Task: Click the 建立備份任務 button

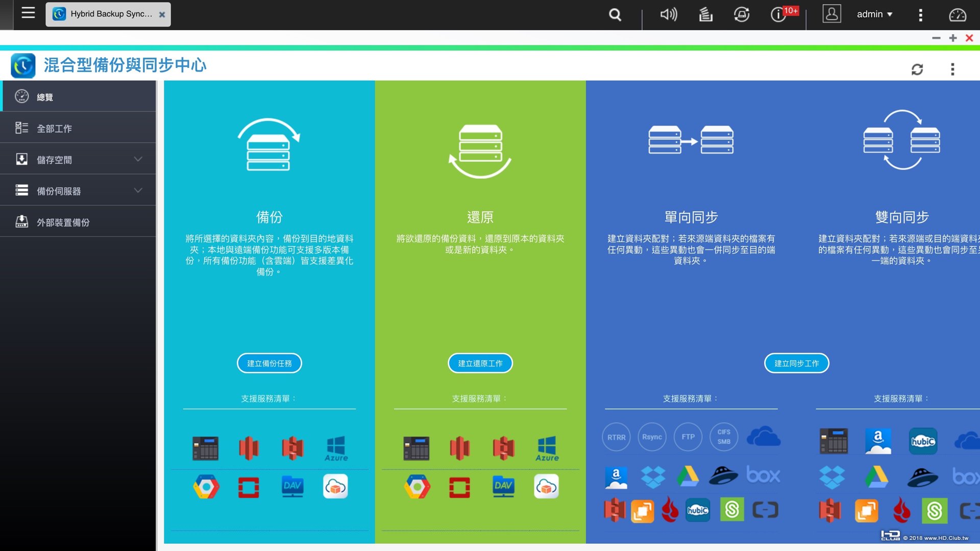Action: (269, 363)
